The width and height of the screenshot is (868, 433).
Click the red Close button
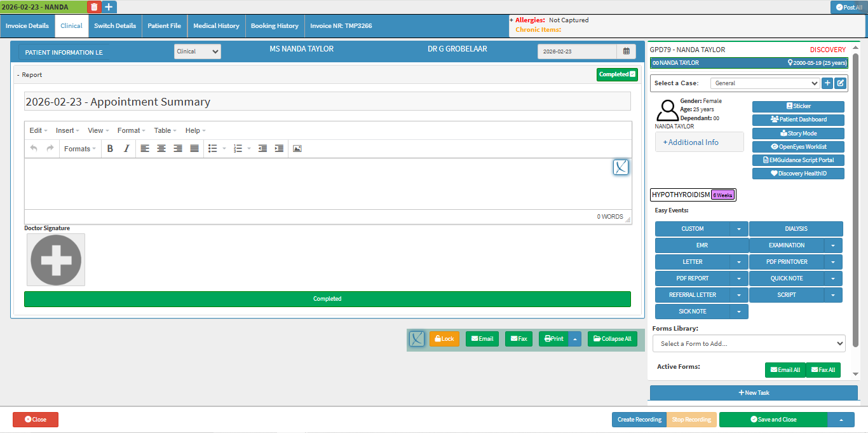click(36, 420)
